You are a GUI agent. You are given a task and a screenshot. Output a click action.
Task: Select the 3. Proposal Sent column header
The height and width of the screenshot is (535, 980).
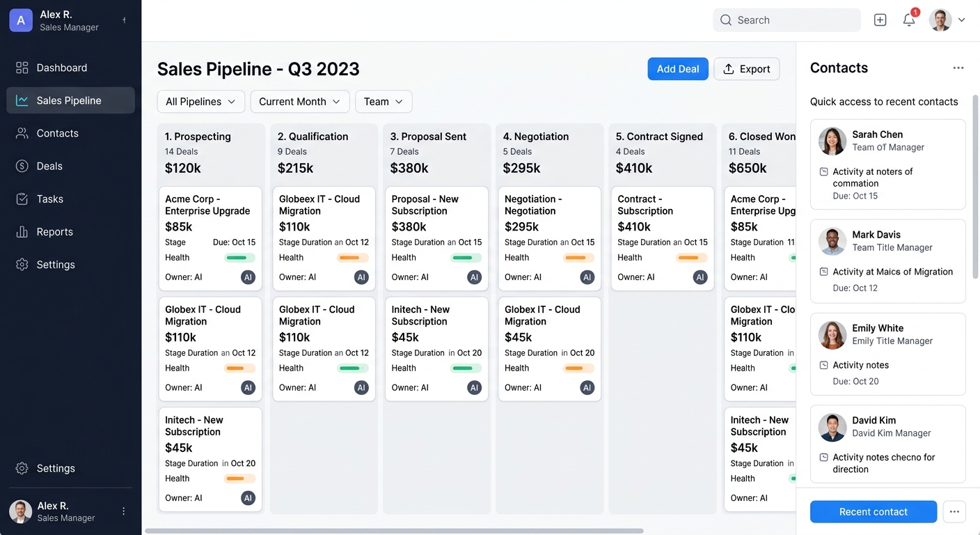[x=428, y=137]
